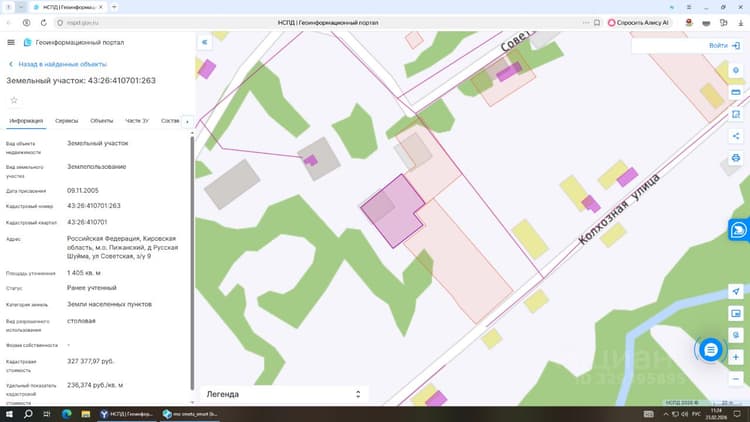Click the share map icon

(736, 136)
